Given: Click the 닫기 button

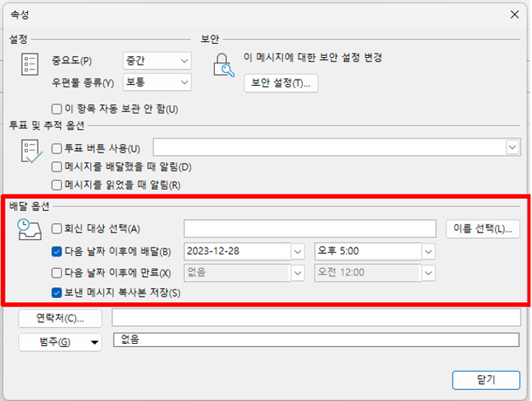Looking at the screenshot, I should (486, 380).
